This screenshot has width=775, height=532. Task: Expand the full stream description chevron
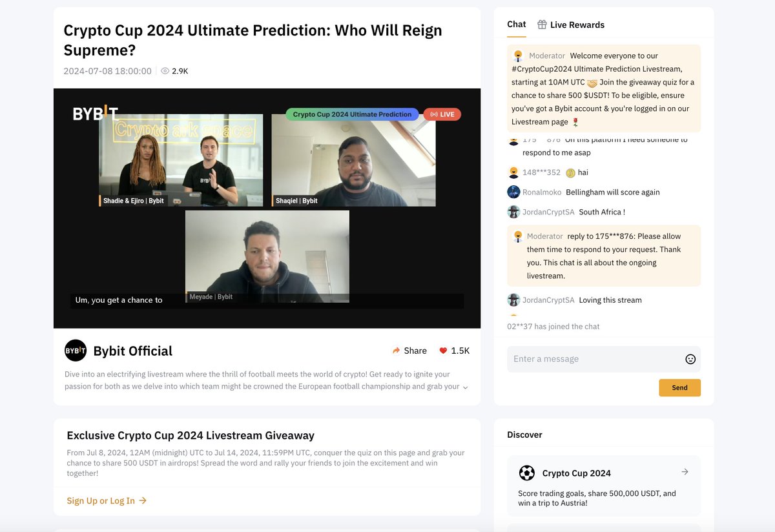click(465, 387)
